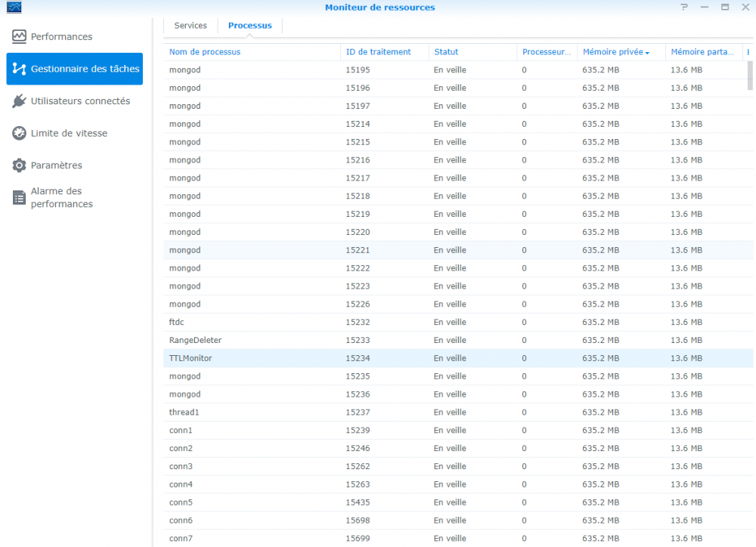Sort by ID de traitement header
Viewport: 756px width, 547px height.
378,52
